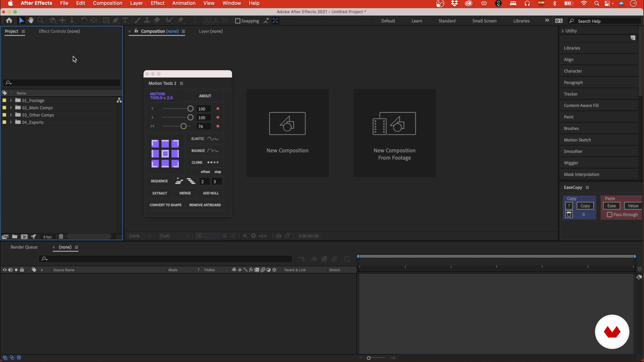Viewport: 644px width, 362px height.
Task: Select the Clone Stamp tool
Action: click(x=147, y=20)
